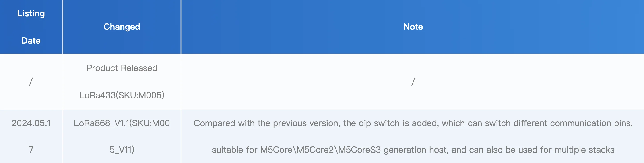Click the word Listing in the header
The height and width of the screenshot is (163, 644).
click(x=31, y=13)
